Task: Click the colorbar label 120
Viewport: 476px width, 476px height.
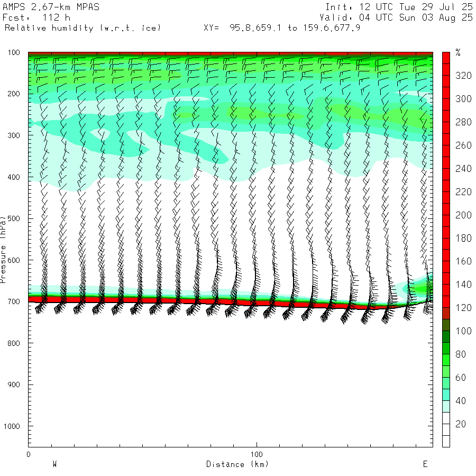Action: point(463,308)
